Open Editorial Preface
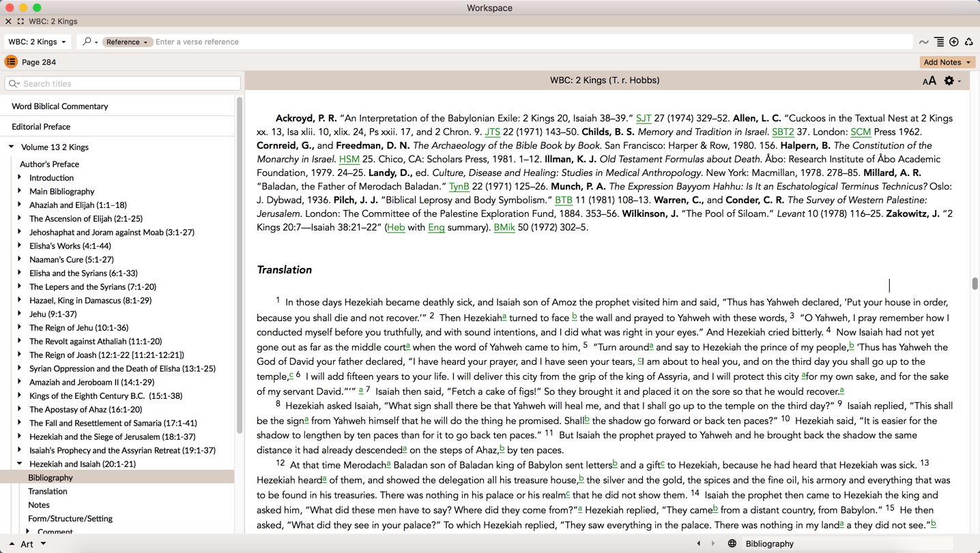Screen dimensions: 980x553 click(x=41, y=127)
